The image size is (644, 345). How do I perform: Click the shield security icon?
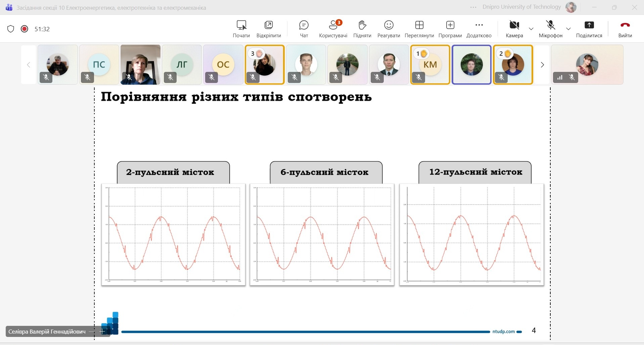pos(11,29)
